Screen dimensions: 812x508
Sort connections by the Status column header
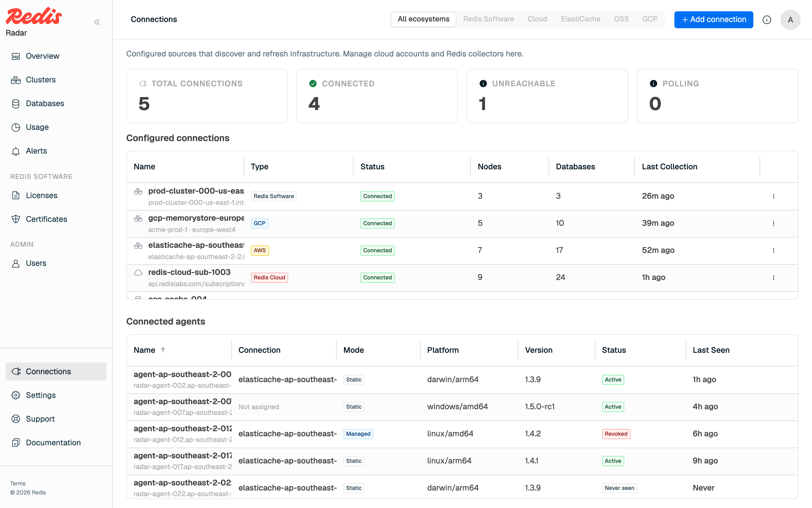click(x=372, y=167)
